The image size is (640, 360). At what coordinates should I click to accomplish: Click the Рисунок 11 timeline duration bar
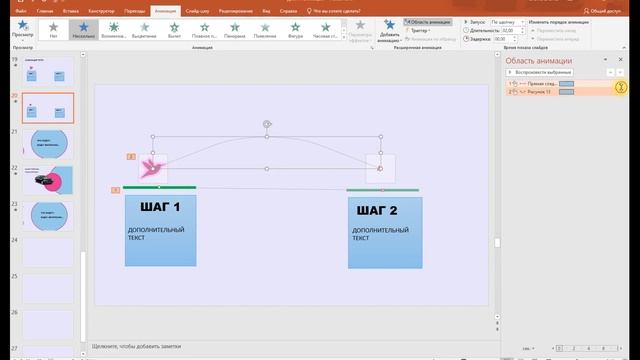pos(566,92)
